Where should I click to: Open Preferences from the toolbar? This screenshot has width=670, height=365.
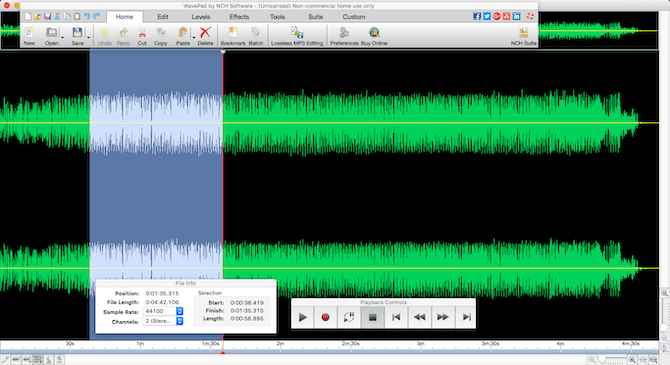[344, 36]
